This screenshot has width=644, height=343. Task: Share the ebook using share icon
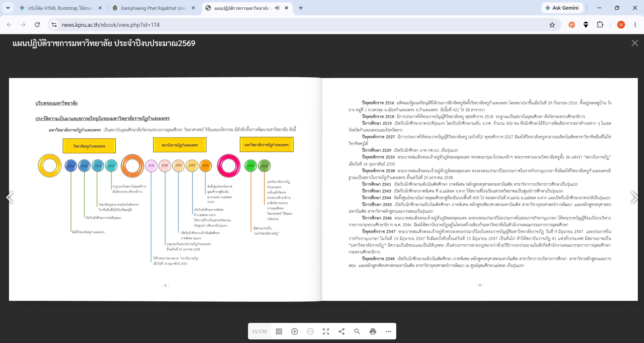click(x=341, y=331)
